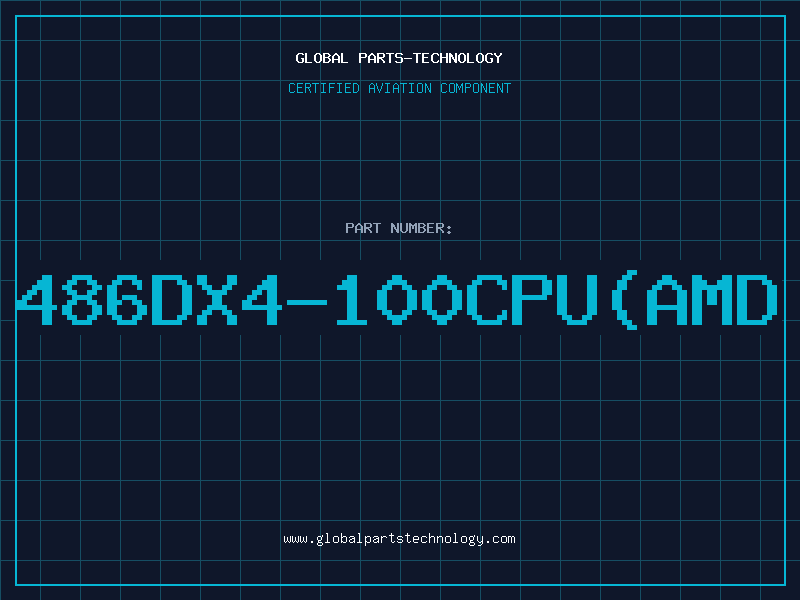Click the CERTIFIED AVIATION COMPONENT subtitle
The height and width of the screenshot is (600, 800).
pyautogui.click(x=399, y=88)
